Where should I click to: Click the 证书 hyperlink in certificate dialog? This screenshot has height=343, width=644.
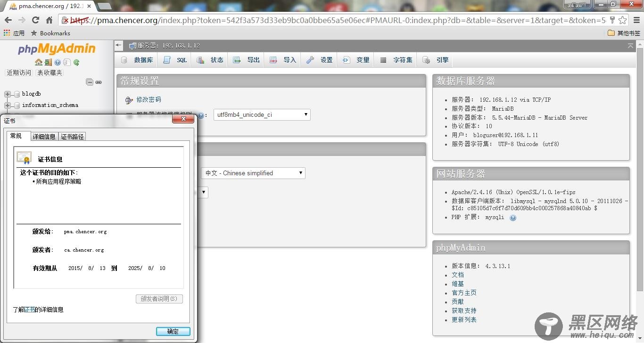tap(30, 310)
